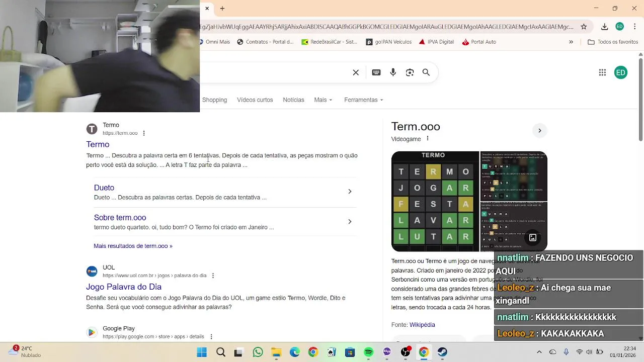The image size is (644, 362).
Task: Open the Portal Auto bookmark
Action: [479, 42]
